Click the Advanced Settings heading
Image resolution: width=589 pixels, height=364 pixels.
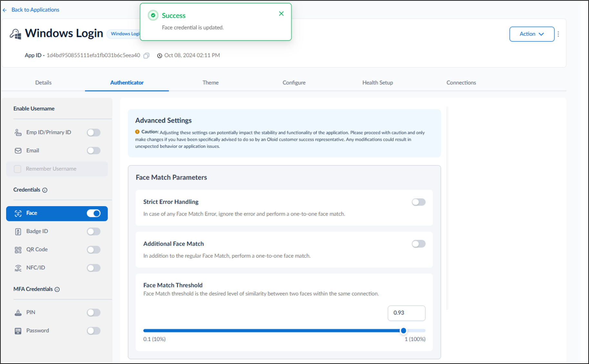(x=163, y=120)
